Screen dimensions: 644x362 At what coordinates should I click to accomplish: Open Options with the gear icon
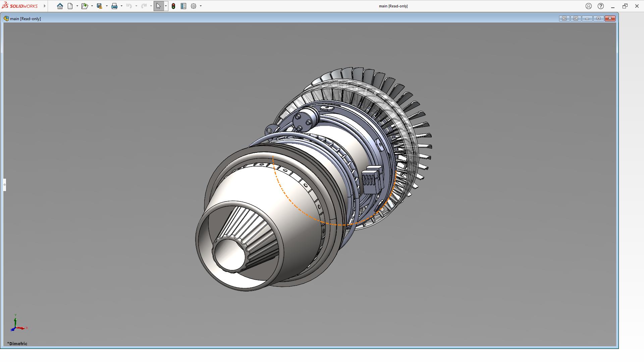tap(194, 6)
